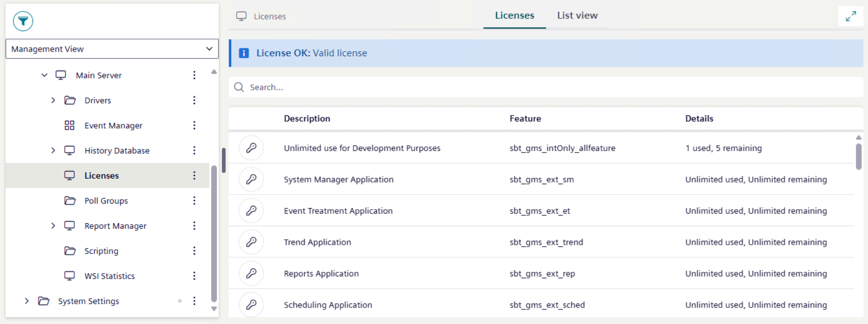This screenshot has height=324, width=868.
Task: Click the expand fullscreen arrows icon
Action: pos(850,16)
